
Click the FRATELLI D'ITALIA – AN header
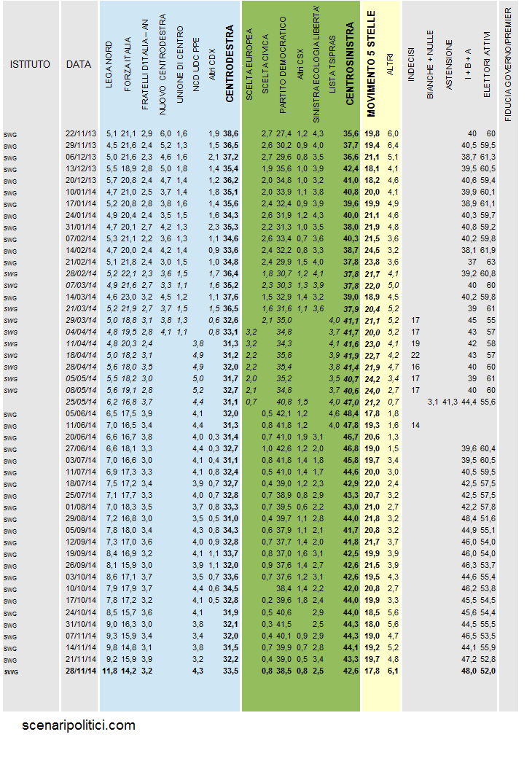pyautogui.click(x=145, y=64)
